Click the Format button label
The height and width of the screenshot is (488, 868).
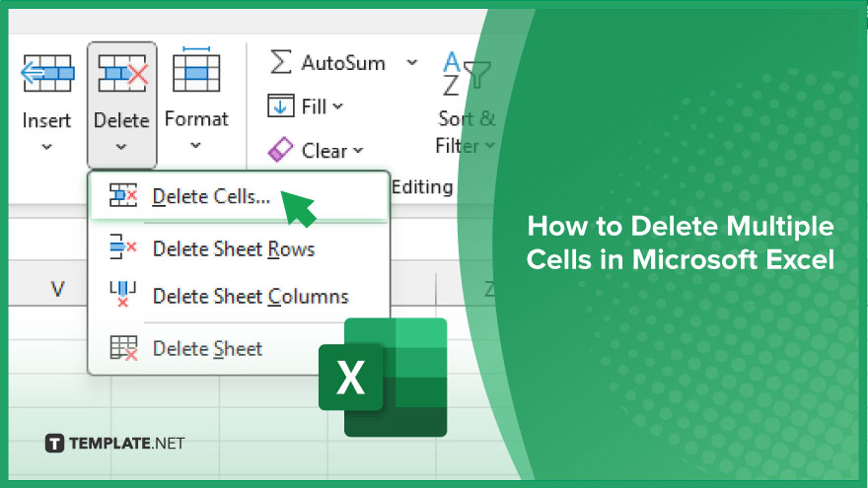click(196, 119)
